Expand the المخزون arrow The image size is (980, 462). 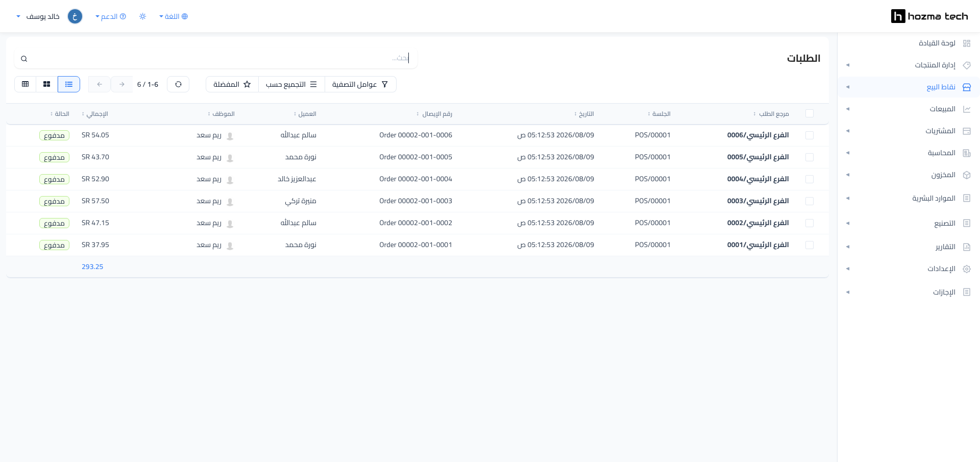tap(848, 175)
